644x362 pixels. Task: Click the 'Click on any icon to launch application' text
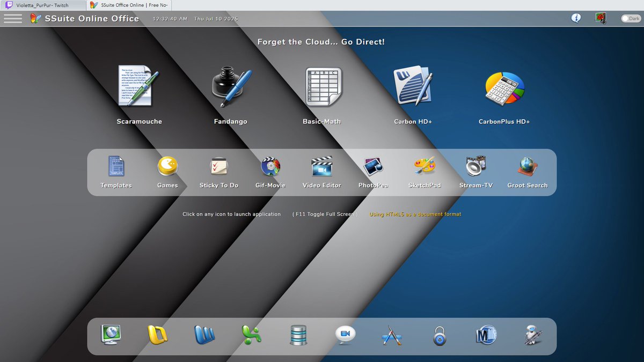click(x=231, y=214)
